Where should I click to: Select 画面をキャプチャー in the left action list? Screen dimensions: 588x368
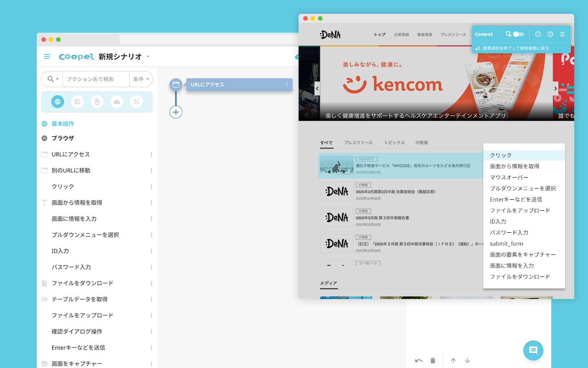tap(77, 363)
